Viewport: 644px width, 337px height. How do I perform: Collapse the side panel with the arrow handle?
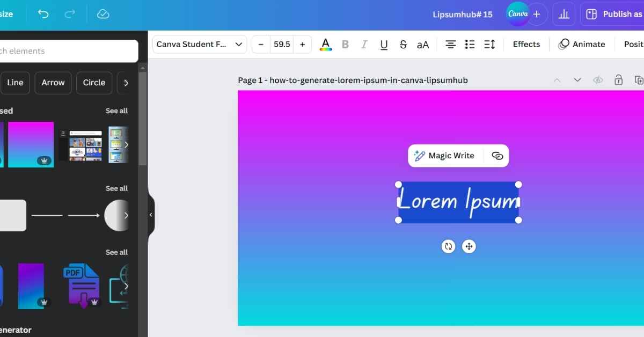coord(151,215)
